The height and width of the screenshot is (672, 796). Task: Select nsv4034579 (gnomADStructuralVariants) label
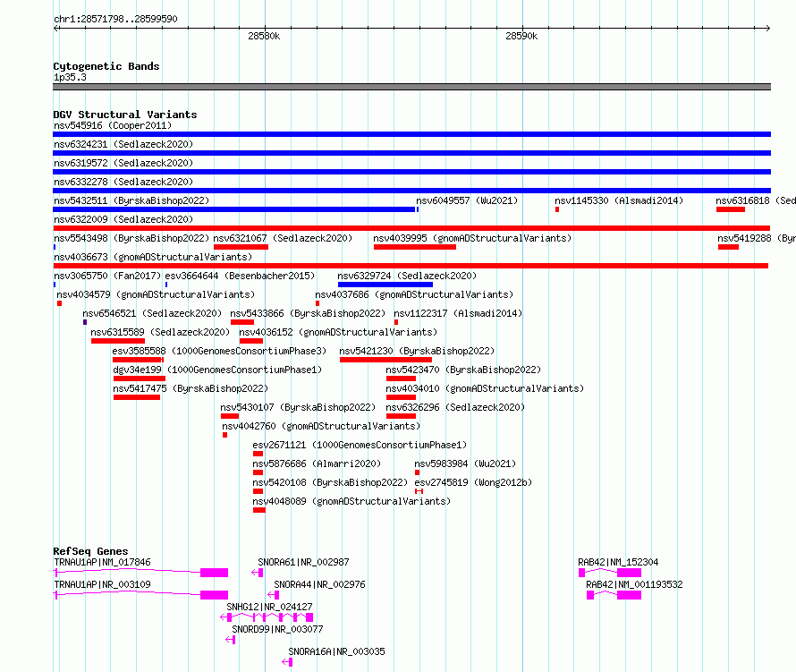pyautogui.click(x=156, y=294)
